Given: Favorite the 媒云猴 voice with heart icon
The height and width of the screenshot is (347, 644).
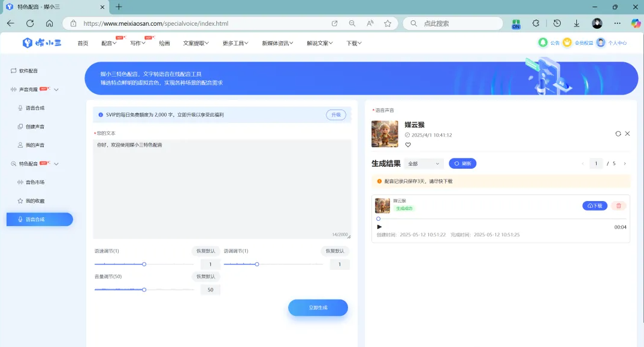Looking at the screenshot, I should point(408,145).
